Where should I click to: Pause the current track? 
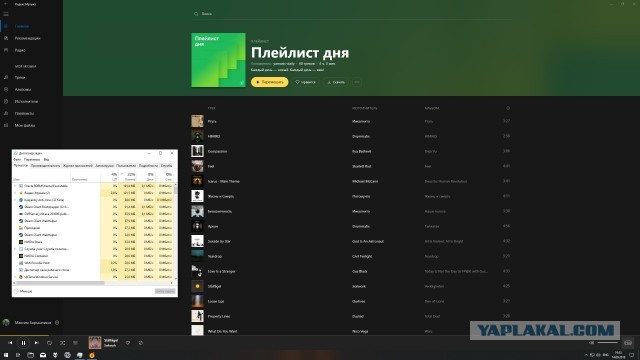(23, 343)
